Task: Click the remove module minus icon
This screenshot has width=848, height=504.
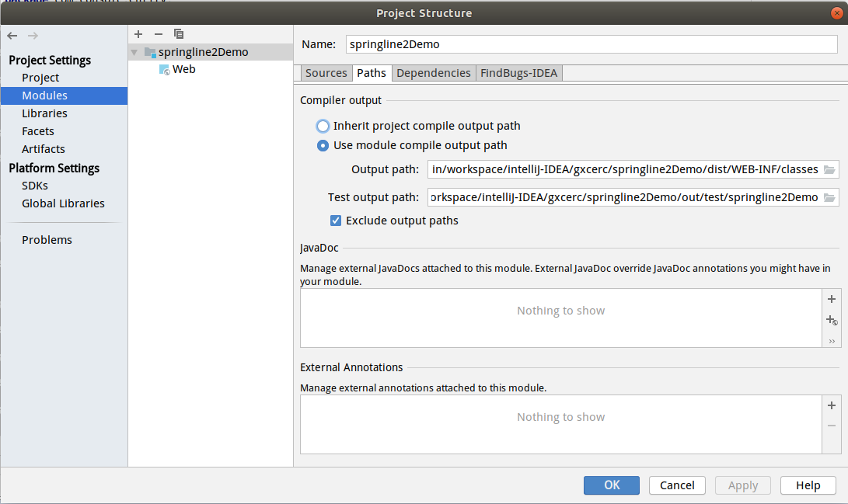Action: tap(159, 34)
